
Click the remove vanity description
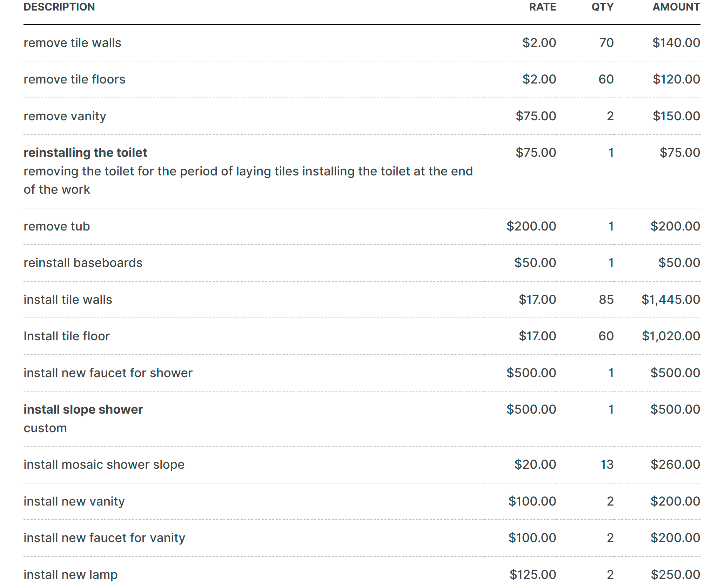[65, 116]
